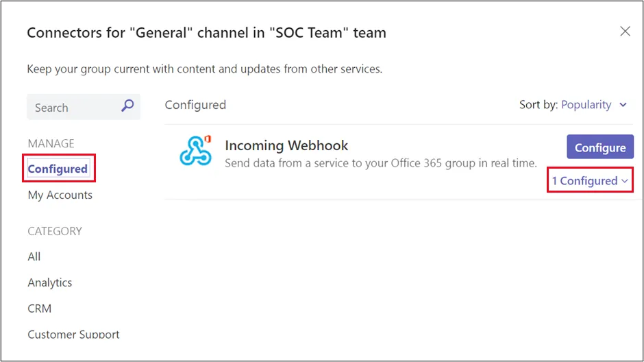The image size is (644, 362).
Task: Select the Customer Support category
Action: point(73,335)
